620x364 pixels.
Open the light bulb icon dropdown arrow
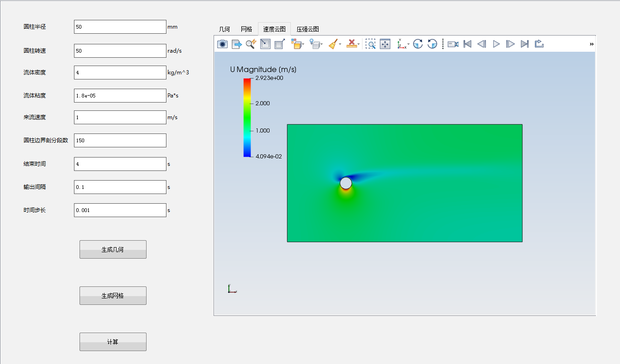click(322, 44)
